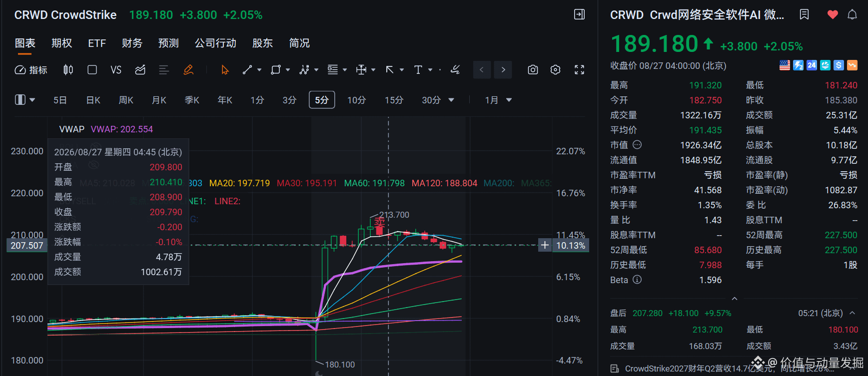Collapse the 盘后 after-hours section
Screen dimensions: 868x376
click(x=853, y=313)
